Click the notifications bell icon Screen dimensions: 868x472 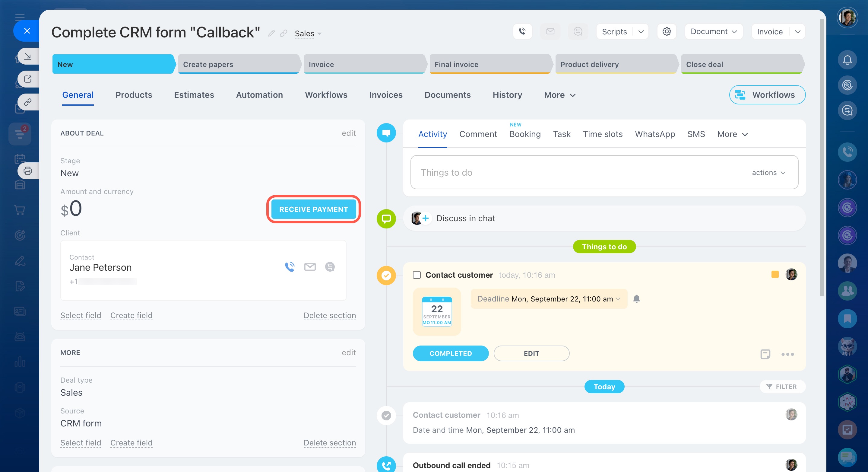[847, 60]
